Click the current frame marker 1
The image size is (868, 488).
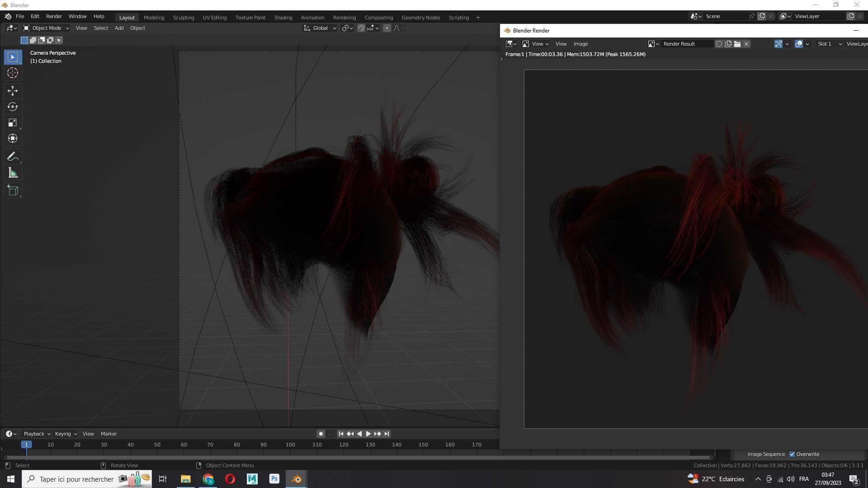click(26, 445)
